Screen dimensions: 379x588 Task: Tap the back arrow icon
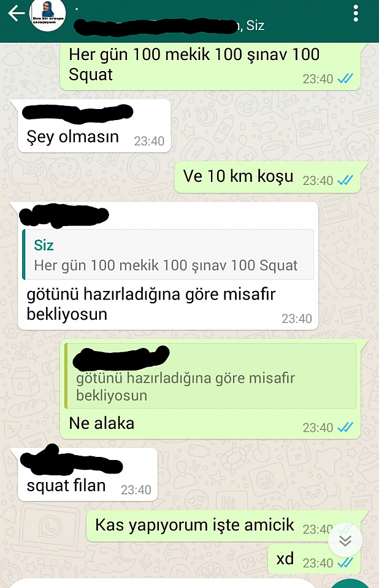16,13
